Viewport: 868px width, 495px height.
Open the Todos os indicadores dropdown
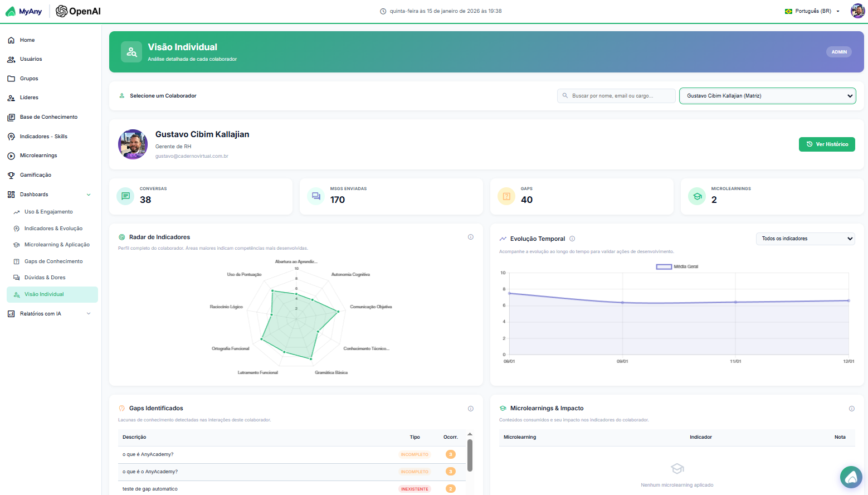[805, 239]
